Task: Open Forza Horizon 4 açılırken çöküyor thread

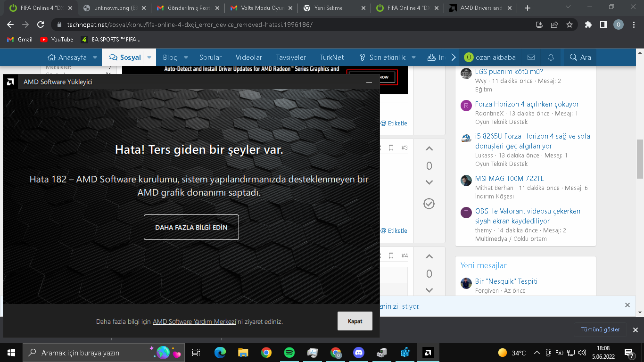Action: [527, 104]
